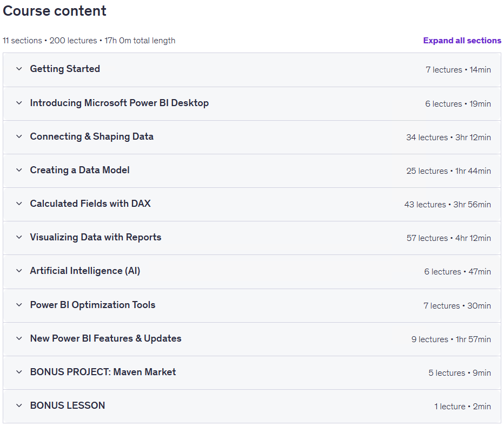Click '34 lectures • 3hr 12min' text
The image size is (504, 425).
click(x=448, y=138)
